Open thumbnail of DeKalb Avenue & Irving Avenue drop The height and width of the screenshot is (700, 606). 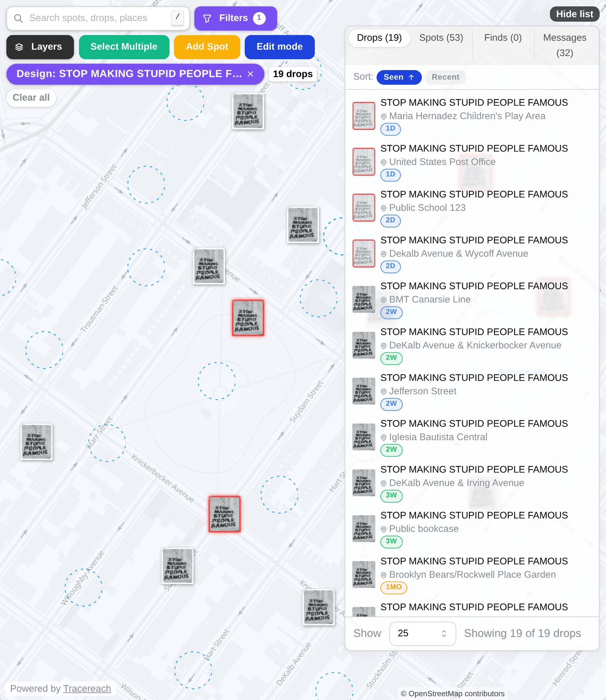click(364, 483)
